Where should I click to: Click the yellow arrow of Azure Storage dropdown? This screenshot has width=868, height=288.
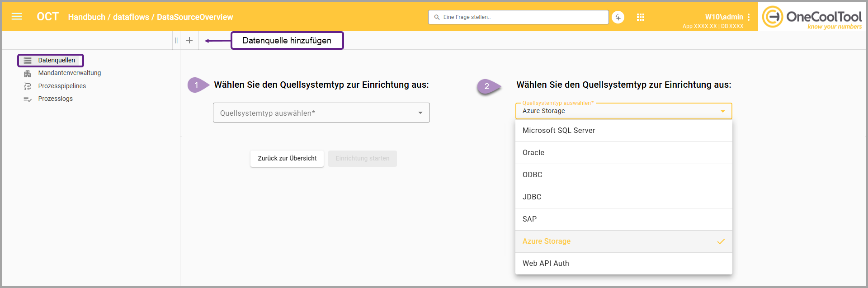(x=723, y=111)
